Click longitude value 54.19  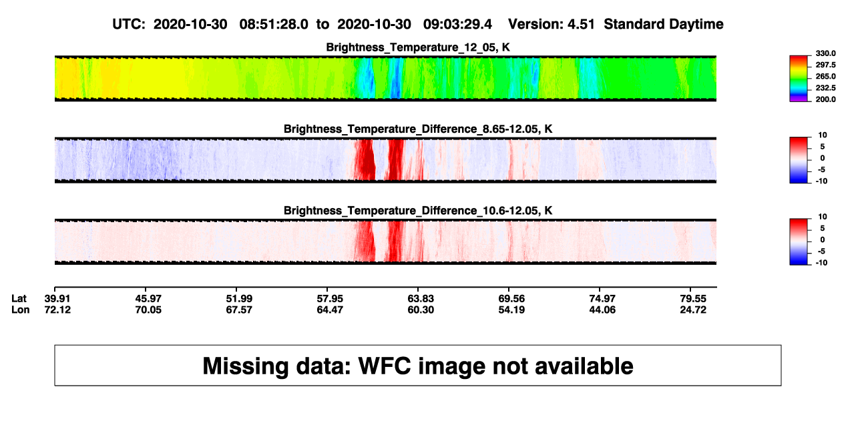tap(511, 310)
